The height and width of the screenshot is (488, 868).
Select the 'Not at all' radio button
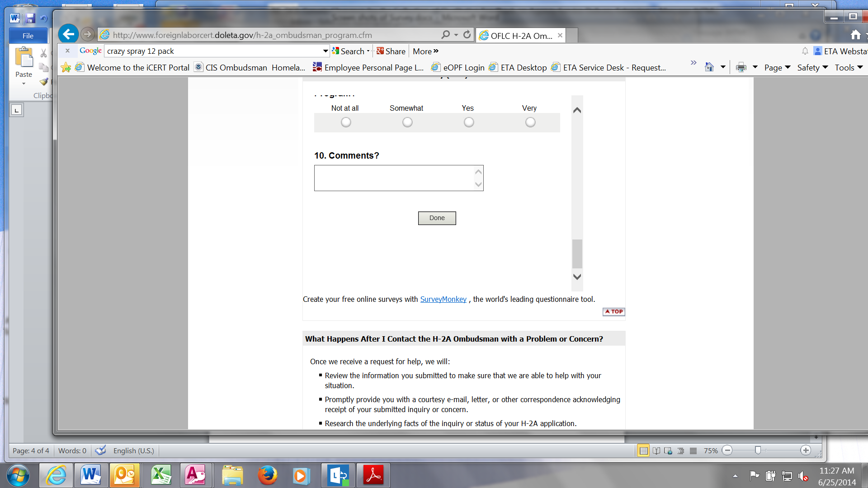pyautogui.click(x=346, y=122)
